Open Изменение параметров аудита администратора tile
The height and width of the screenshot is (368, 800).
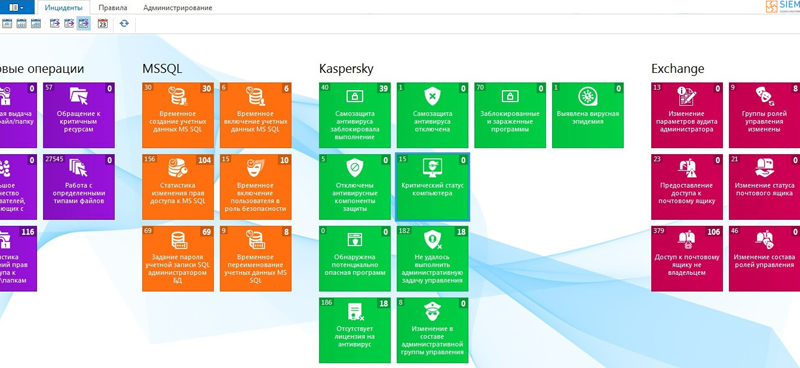pyautogui.click(x=687, y=115)
